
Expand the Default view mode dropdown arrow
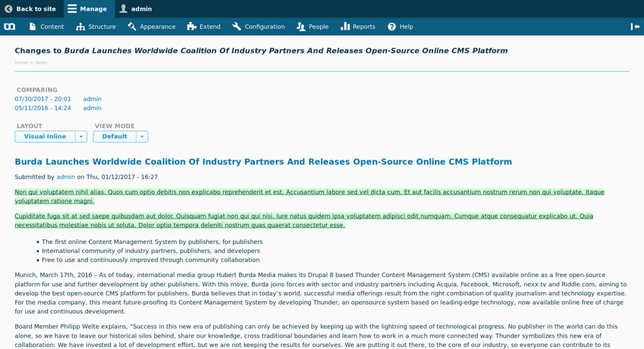coord(142,137)
